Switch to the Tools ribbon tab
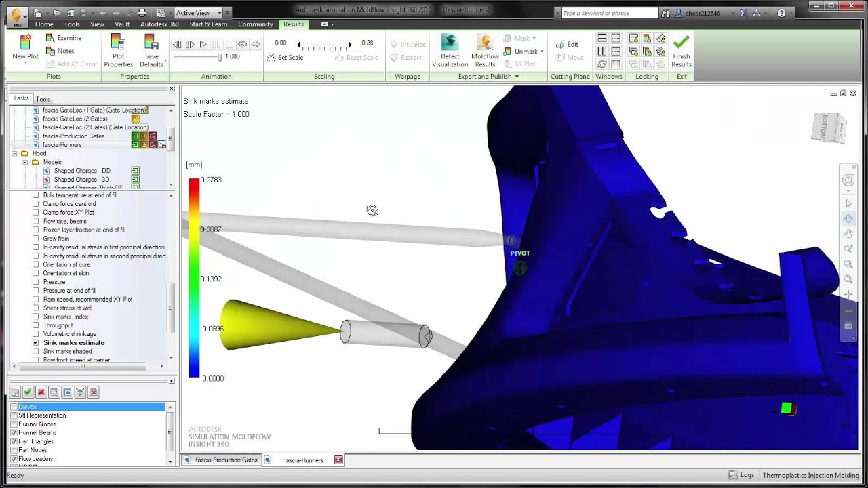868x488 pixels. (72, 24)
